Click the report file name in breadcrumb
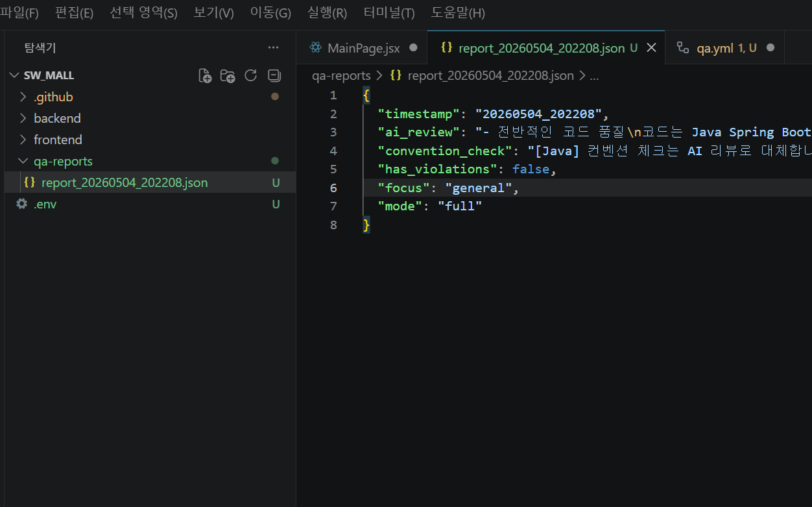Screen dimensions: 812x507 coord(490,75)
